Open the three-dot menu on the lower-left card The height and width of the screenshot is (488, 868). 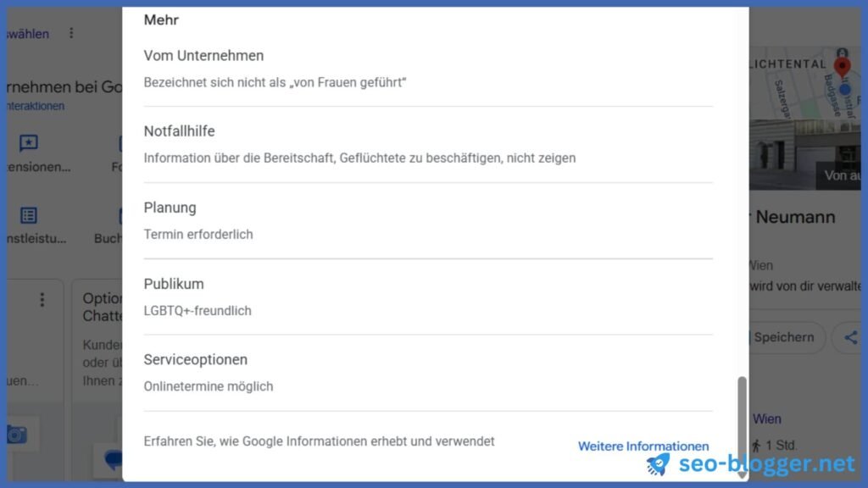[x=42, y=300]
